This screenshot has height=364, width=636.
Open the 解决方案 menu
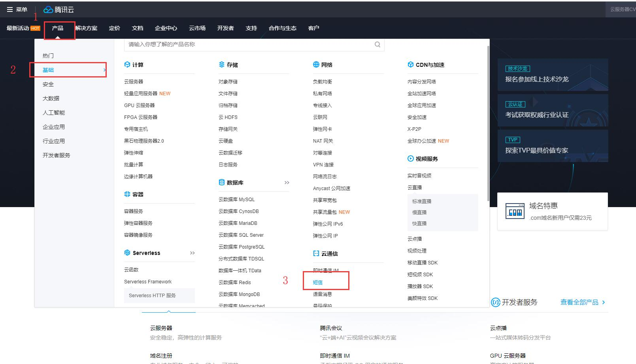86,28
